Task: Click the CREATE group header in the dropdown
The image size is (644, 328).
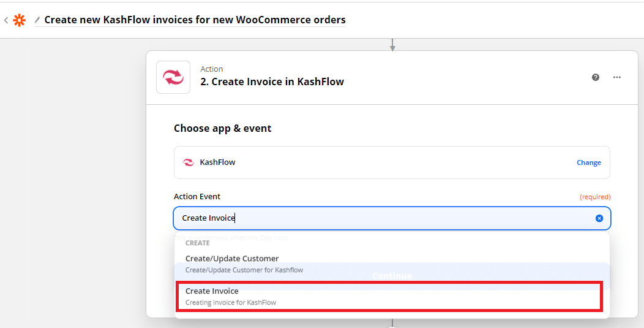Action: (x=198, y=243)
